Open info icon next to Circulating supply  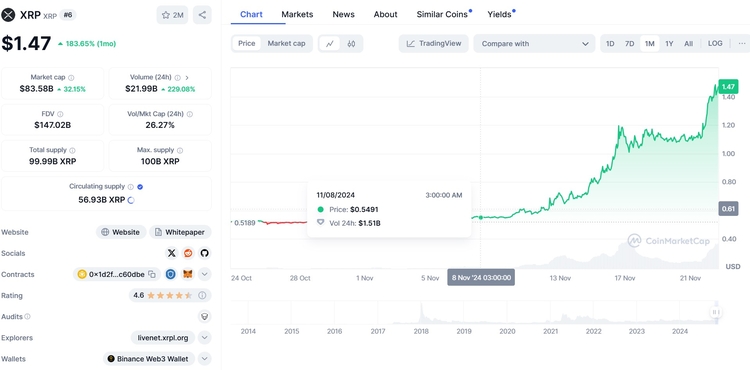coord(131,187)
